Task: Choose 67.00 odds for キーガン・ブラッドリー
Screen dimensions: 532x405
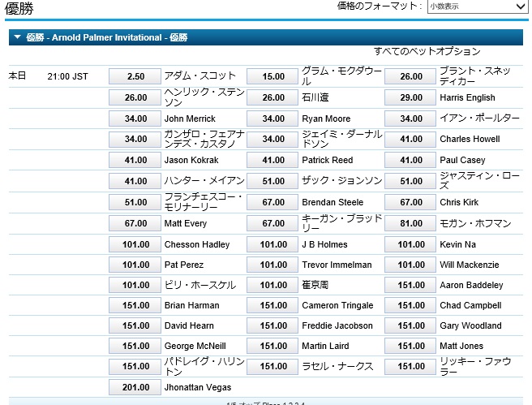Action: point(272,223)
